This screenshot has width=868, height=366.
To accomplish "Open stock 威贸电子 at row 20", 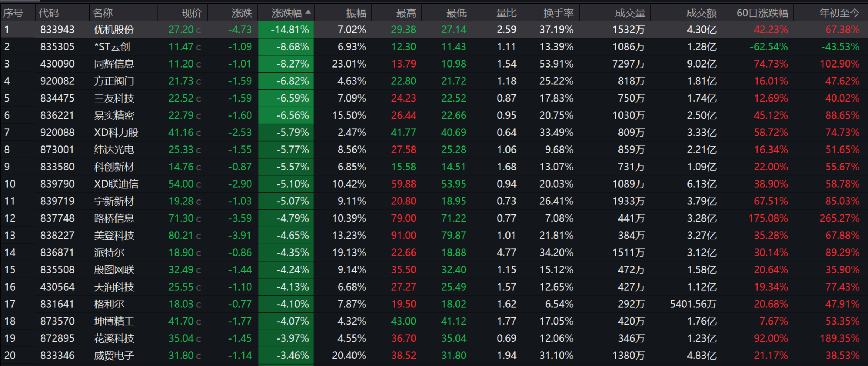I will click(114, 356).
